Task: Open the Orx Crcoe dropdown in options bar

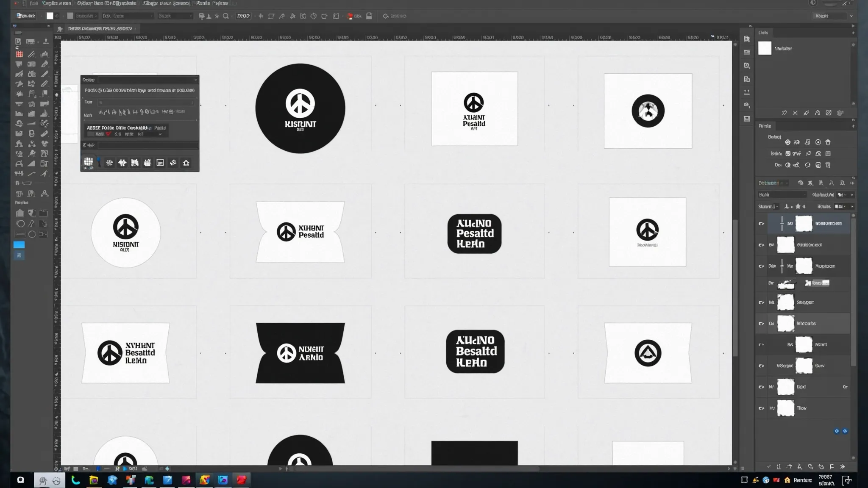Action: click(127, 16)
